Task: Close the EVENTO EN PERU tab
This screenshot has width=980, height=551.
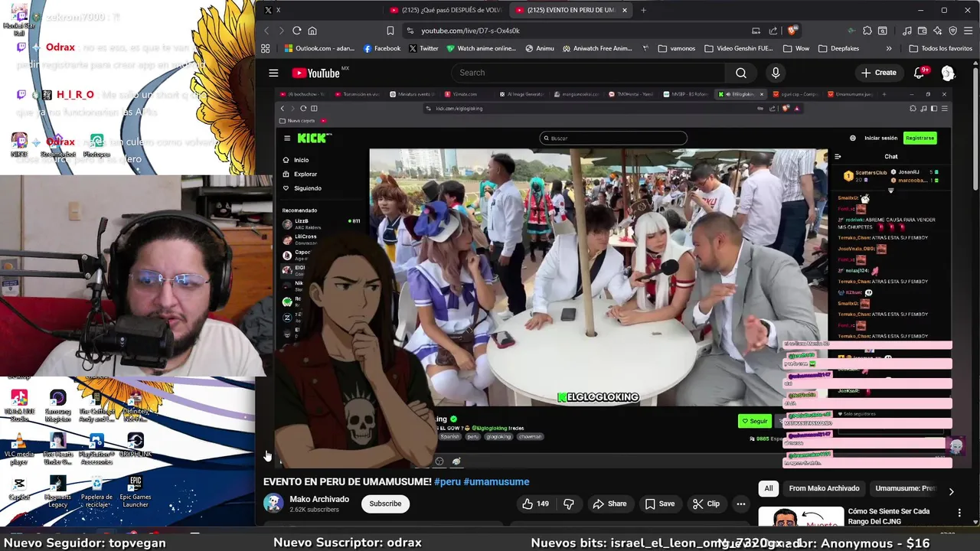Action: coord(625,10)
